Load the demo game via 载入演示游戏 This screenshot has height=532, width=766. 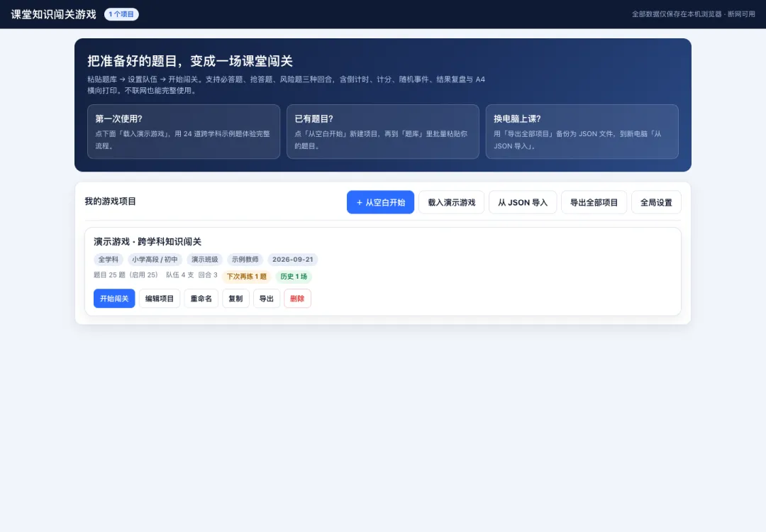[x=451, y=202]
